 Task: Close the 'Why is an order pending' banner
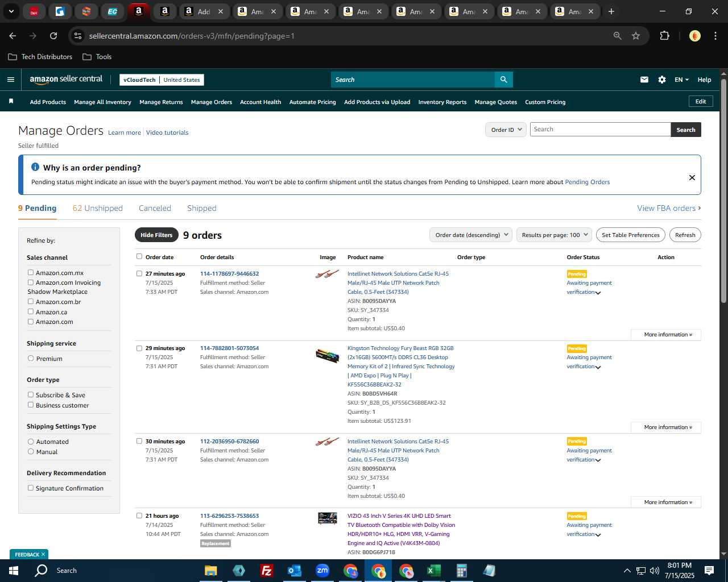[x=692, y=177]
